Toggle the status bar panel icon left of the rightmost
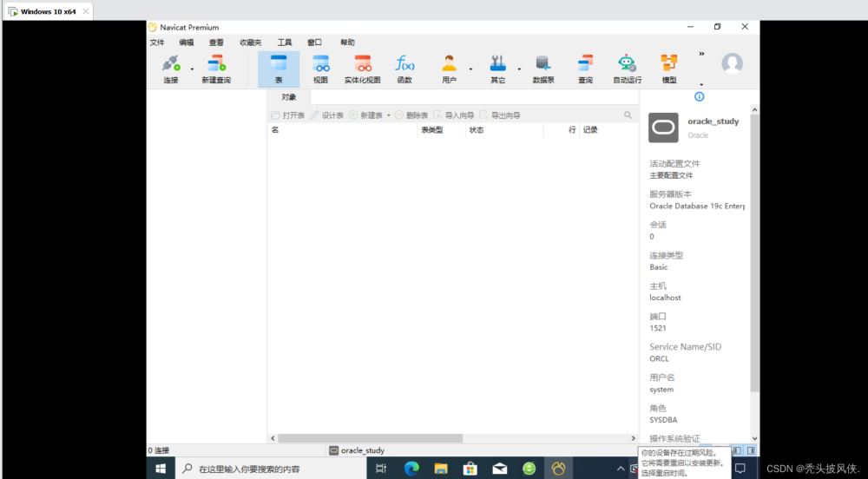Image resolution: width=868 pixels, height=479 pixels. (737, 450)
